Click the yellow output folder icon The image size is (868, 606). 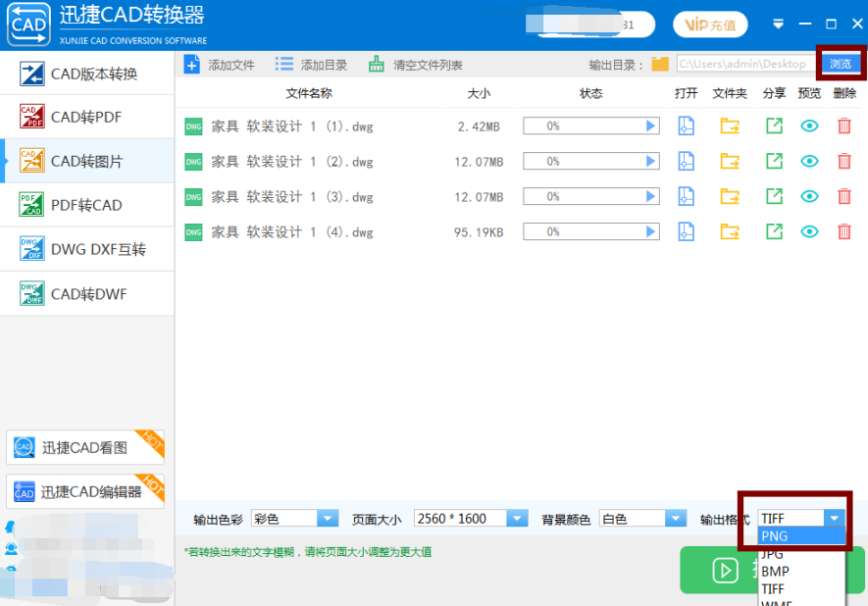pos(660,64)
